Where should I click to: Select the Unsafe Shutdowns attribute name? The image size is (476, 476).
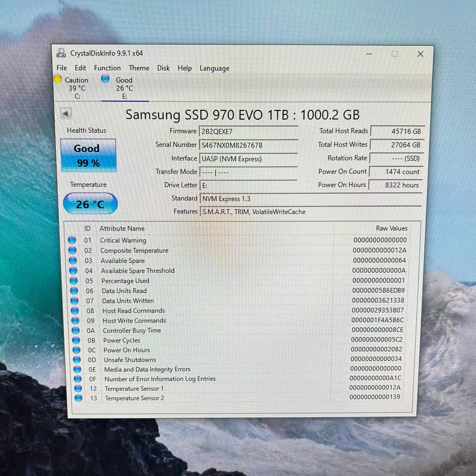(x=130, y=360)
